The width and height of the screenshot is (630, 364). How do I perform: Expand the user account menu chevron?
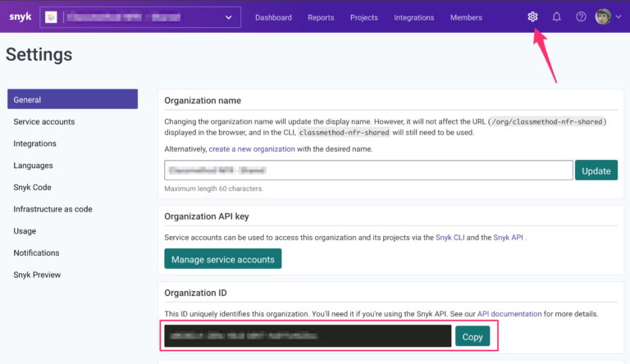point(619,17)
